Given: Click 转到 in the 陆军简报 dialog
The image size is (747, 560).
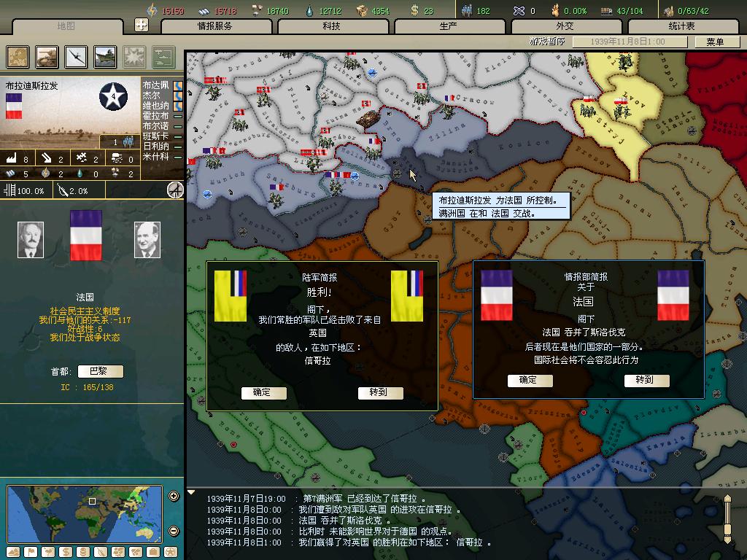Looking at the screenshot, I should [379, 392].
